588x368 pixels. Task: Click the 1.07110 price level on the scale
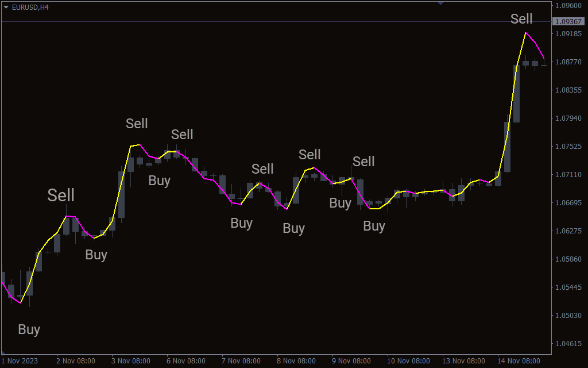(x=567, y=175)
